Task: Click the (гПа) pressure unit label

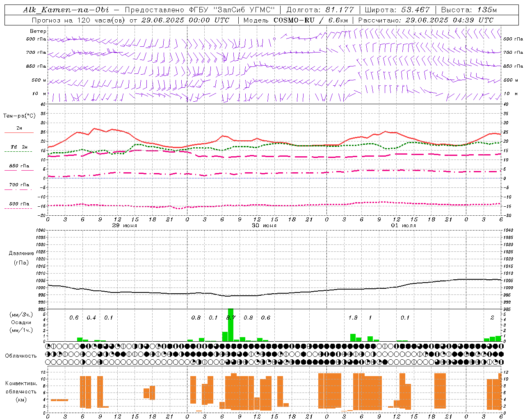Action: pyautogui.click(x=21, y=262)
